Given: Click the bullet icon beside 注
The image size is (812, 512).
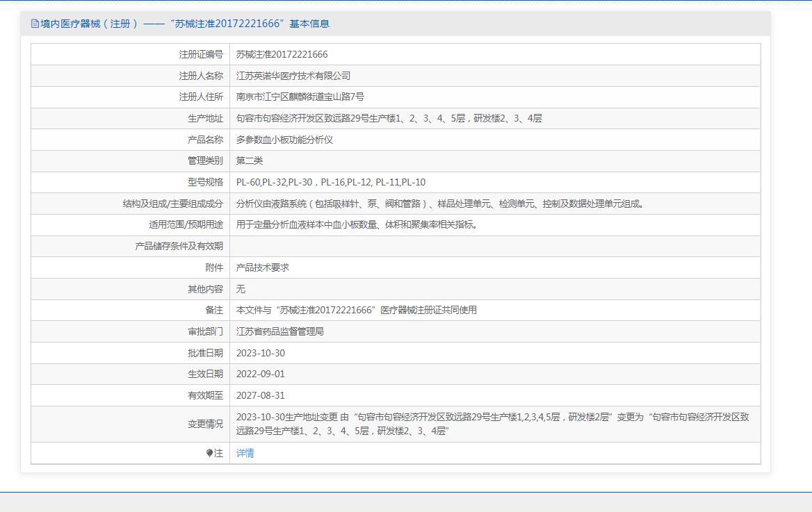Looking at the screenshot, I should click(210, 454).
